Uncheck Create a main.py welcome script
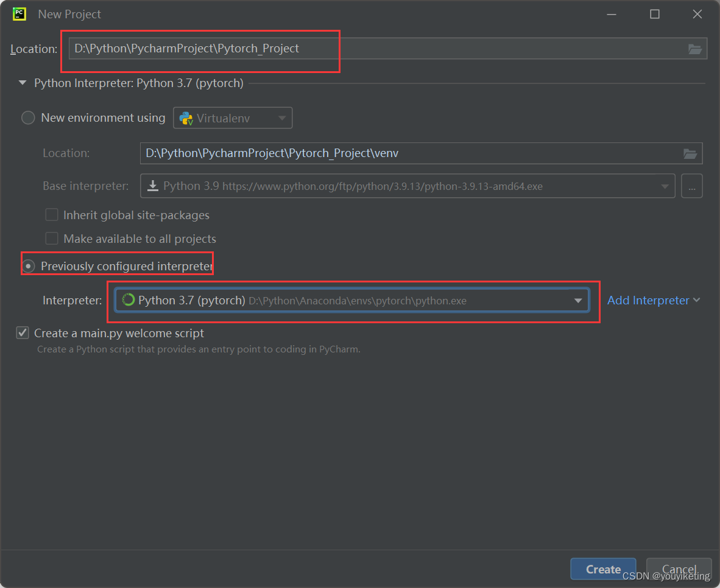720x588 pixels. pyautogui.click(x=23, y=333)
